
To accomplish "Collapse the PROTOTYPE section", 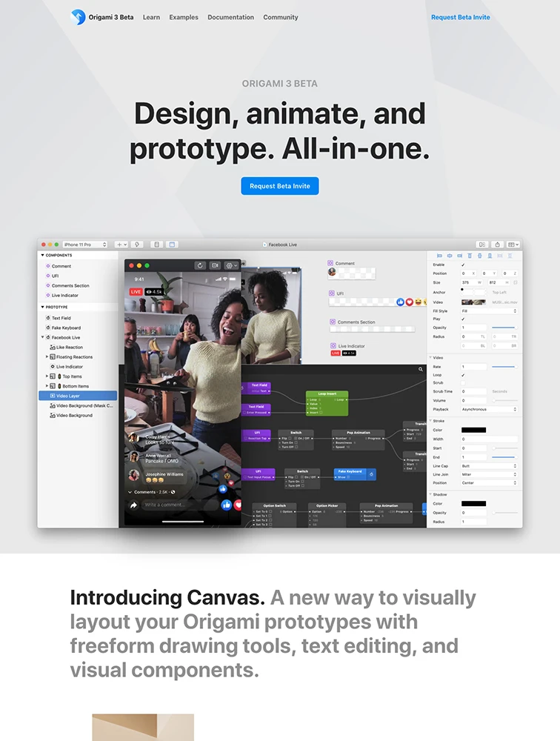I will [x=42, y=308].
